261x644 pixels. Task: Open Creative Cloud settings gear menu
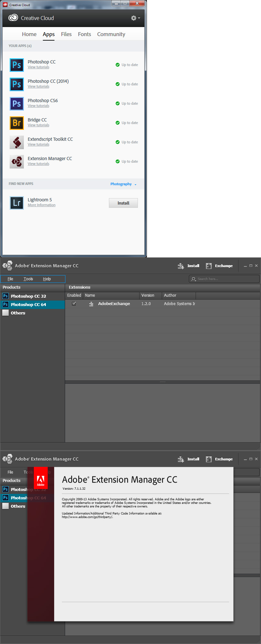(135, 18)
